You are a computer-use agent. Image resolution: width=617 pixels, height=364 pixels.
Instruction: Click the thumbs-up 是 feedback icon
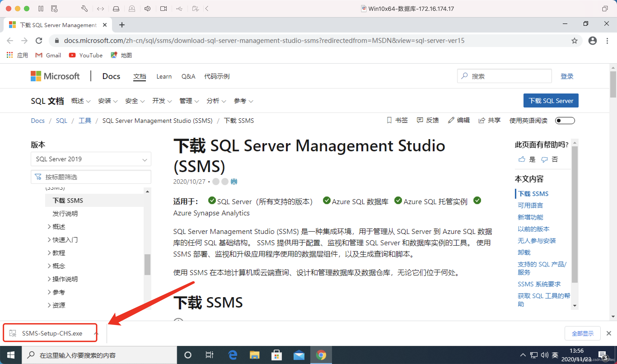pos(521,159)
